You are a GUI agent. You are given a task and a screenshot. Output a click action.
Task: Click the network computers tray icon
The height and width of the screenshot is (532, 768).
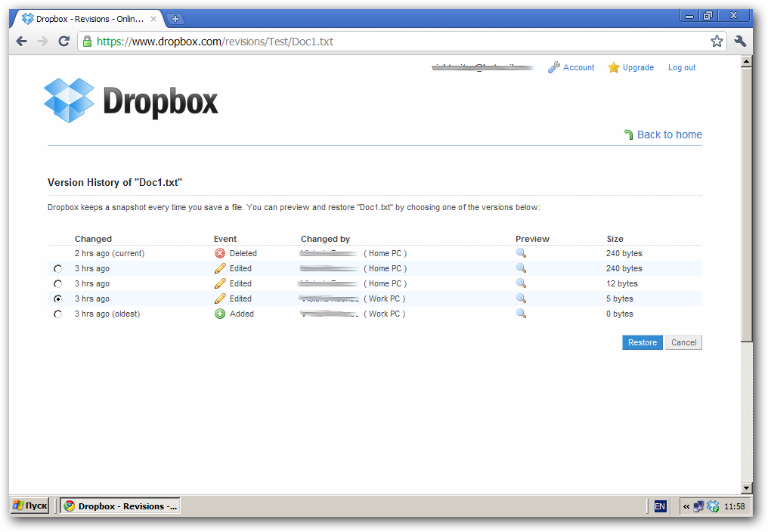pyautogui.click(x=698, y=506)
